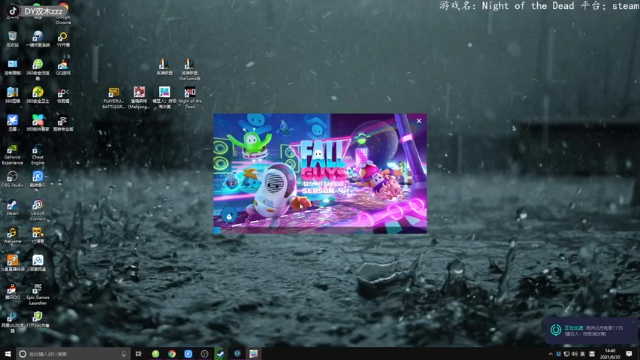Launch GeForce Experience from the desktop
The height and width of the screenshot is (360, 640).
coord(12,154)
